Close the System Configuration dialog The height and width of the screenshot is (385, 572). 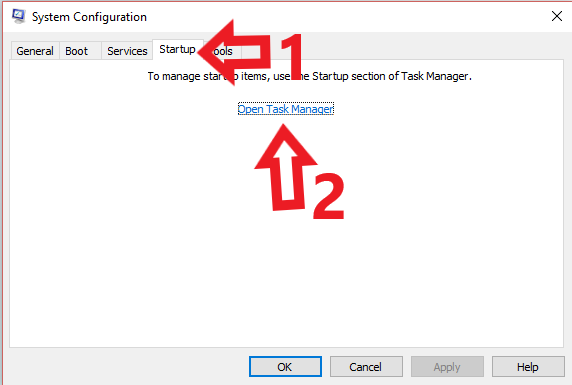pyautogui.click(x=557, y=16)
